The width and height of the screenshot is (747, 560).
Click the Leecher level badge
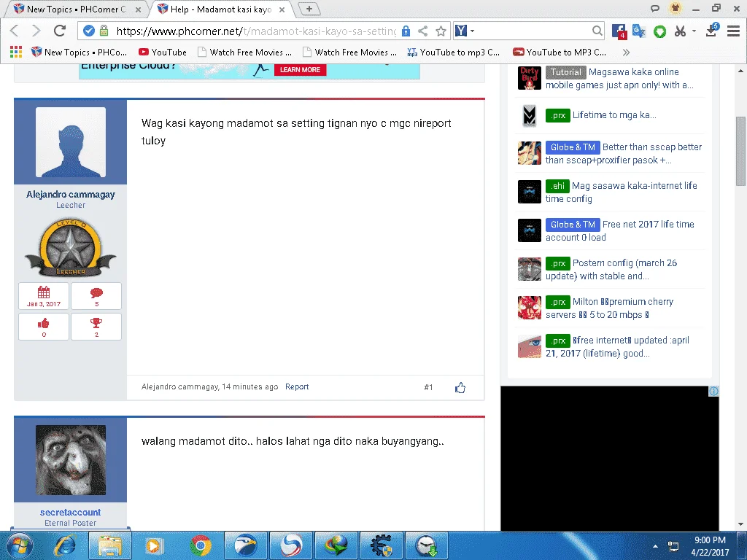point(71,248)
